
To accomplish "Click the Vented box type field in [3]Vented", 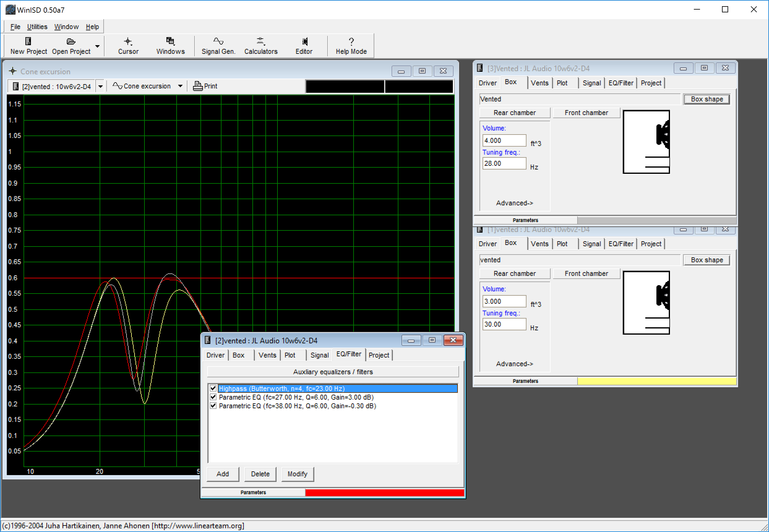I will (580, 99).
